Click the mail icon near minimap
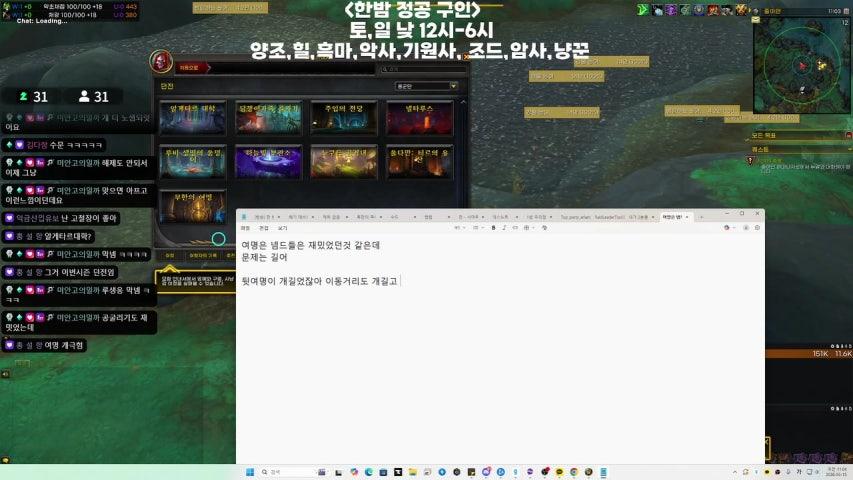The height and width of the screenshot is (480, 853). click(x=756, y=20)
